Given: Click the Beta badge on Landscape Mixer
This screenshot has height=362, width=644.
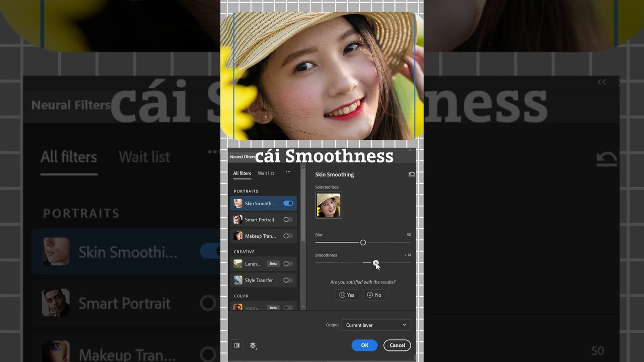Looking at the screenshot, I should [x=273, y=263].
